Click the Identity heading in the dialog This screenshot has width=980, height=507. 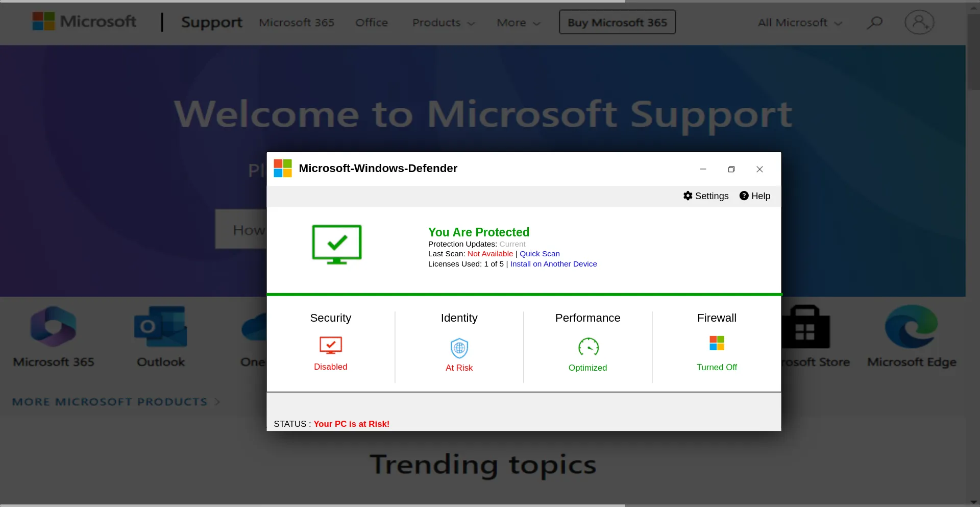point(459,318)
